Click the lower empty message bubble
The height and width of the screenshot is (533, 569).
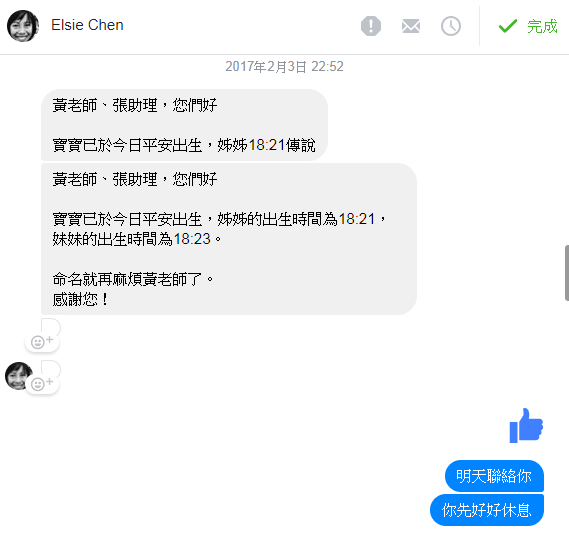pos(51,368)
